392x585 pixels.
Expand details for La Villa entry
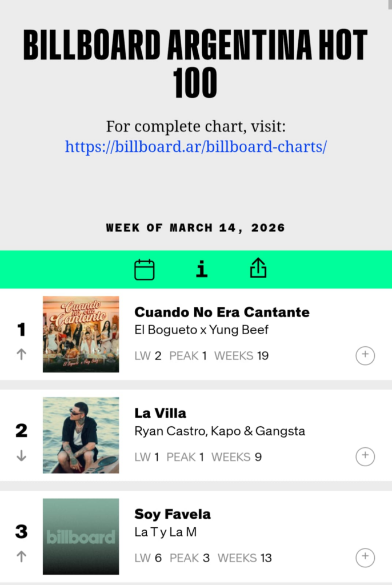click(x=365, y=457)
